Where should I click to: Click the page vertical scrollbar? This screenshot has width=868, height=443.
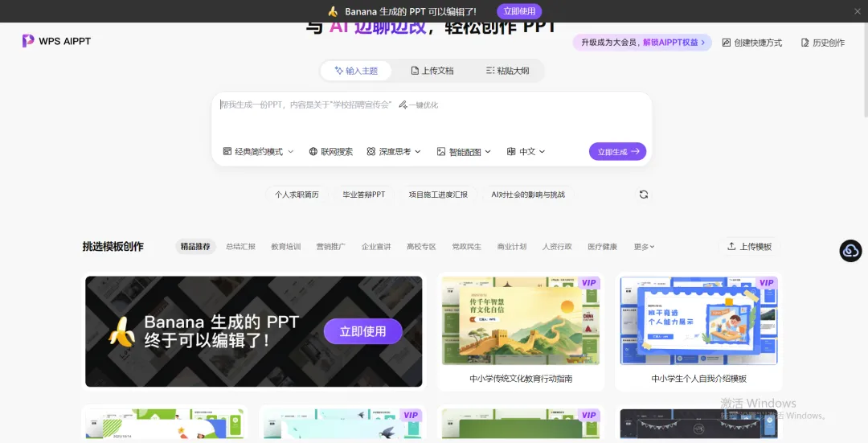tap(866, 69)
